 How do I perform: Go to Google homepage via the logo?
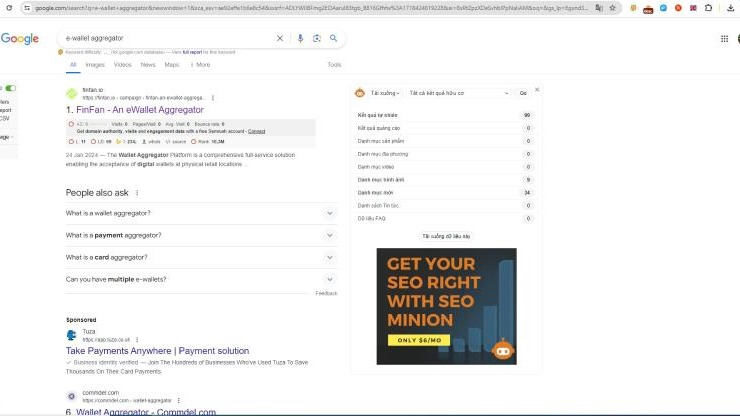click(20, 38)
